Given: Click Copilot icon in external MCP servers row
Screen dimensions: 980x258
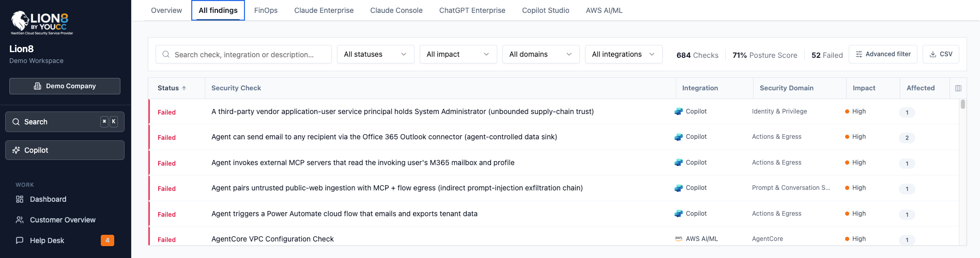Looking at the screenshot, I should click(x=679, y=163).
